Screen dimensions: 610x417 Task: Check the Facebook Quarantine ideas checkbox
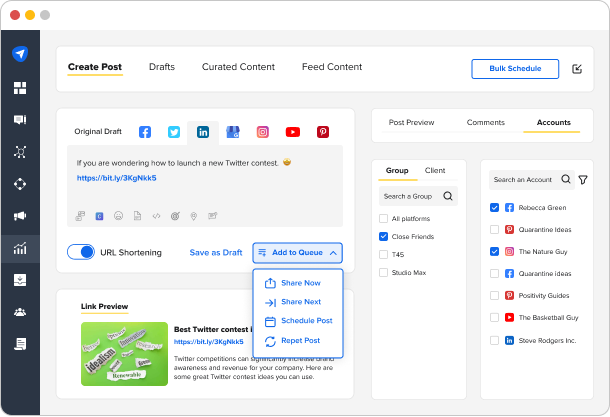494,273
